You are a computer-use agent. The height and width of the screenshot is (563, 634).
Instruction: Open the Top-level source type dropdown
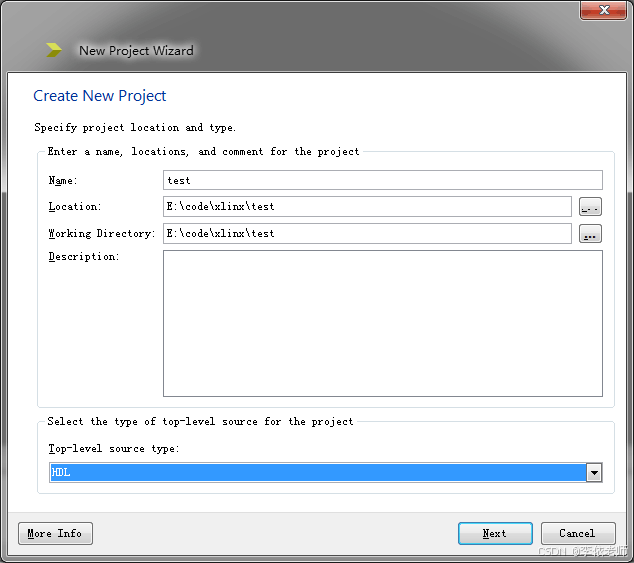click(x=325, y=472)
